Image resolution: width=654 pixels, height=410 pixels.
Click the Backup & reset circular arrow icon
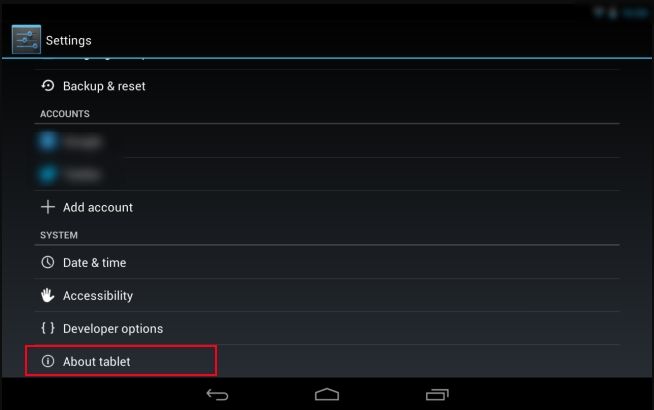point(48,86)
